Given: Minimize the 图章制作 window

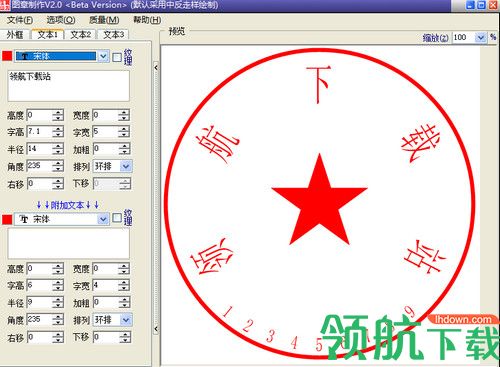Looking at the screenshot, I should pyautogui.click(x=470, y=5).
